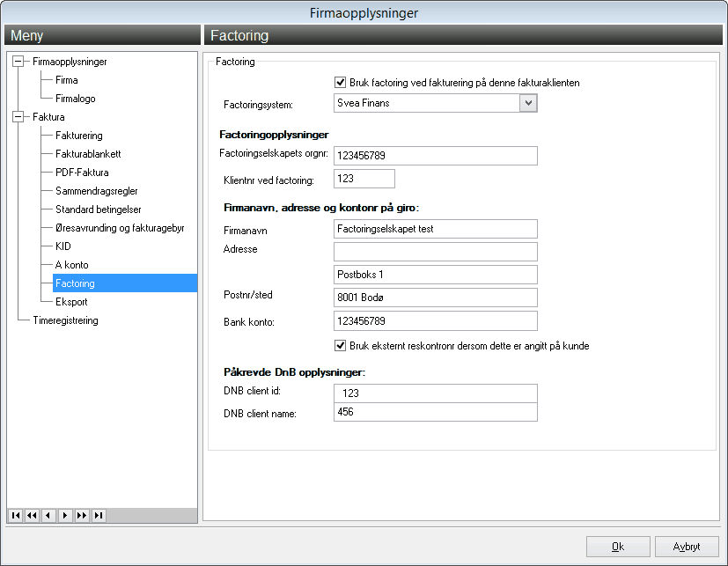This screenshot has height=566, width=728.
Task: Go to next item arrow icon
Action: click(65, 516)
